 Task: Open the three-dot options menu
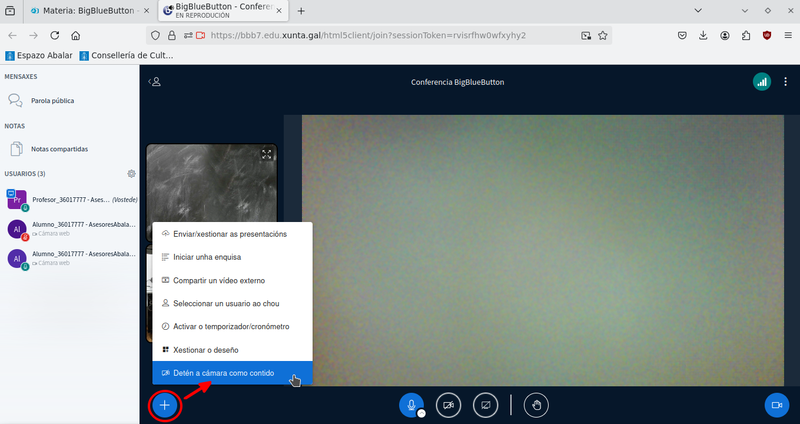(x=785, y=82)
